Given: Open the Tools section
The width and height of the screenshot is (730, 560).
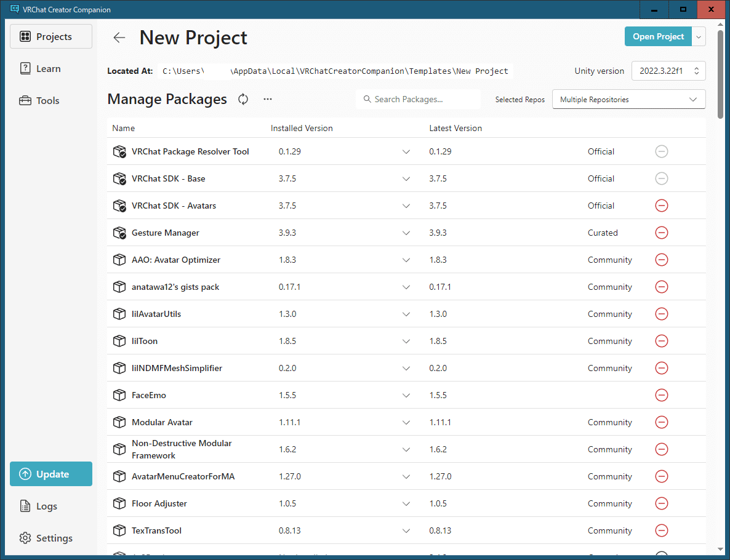Looking at the screenshot, I should [x=51, y=100].
